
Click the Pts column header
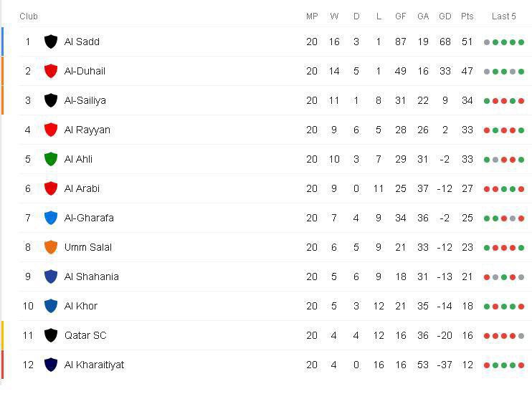(x=467, y=16)
